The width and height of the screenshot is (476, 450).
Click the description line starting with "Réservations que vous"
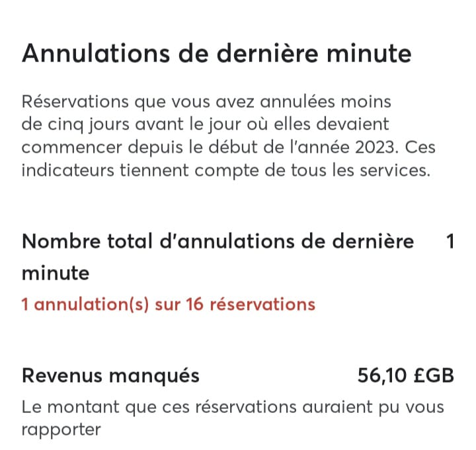pos(206,102)
